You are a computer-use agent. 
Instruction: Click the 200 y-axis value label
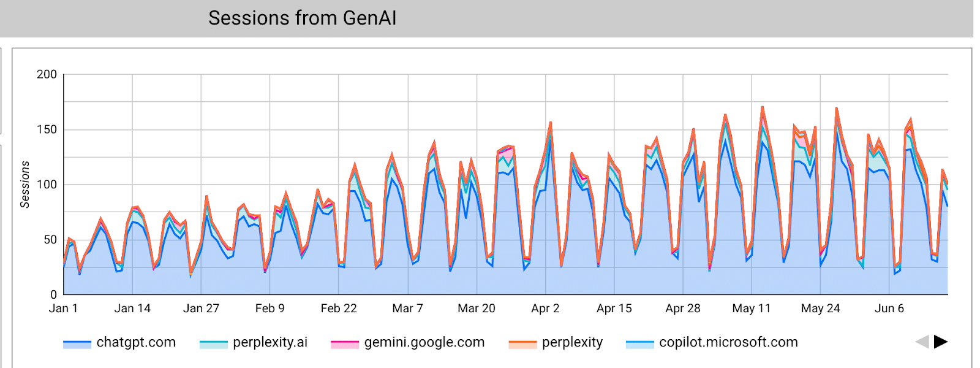click(x=47, y=74)
